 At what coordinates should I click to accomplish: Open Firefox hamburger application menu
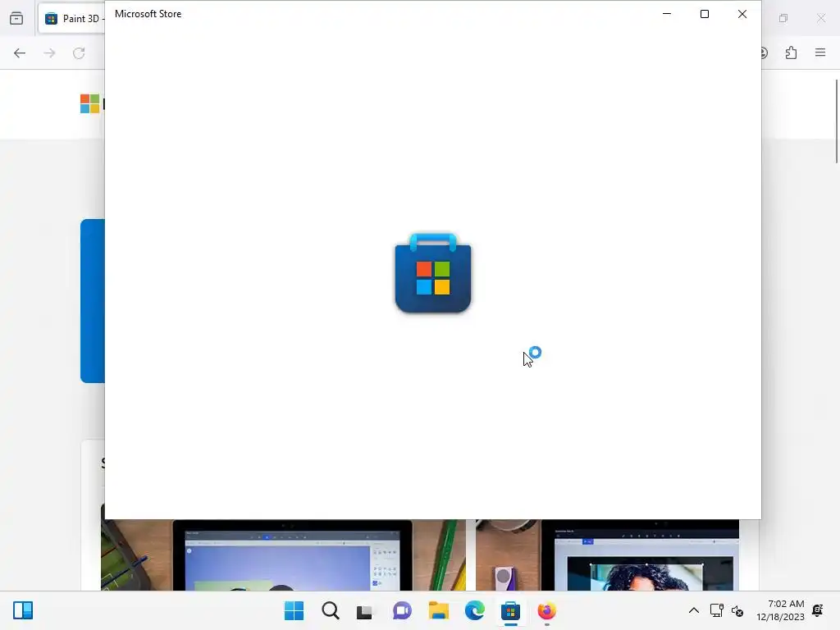[x=820, y=52]
